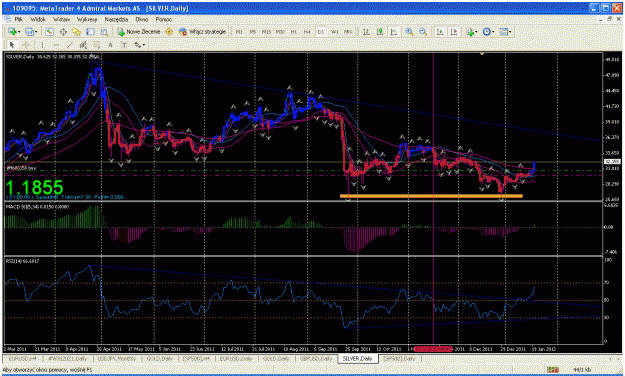
Task: Open the MetaEditor yellow diamond icon
Action: [169, 31]
